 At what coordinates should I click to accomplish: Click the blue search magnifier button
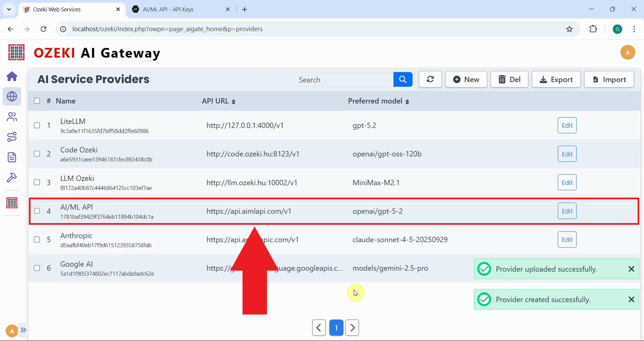(x=402, y=80)
